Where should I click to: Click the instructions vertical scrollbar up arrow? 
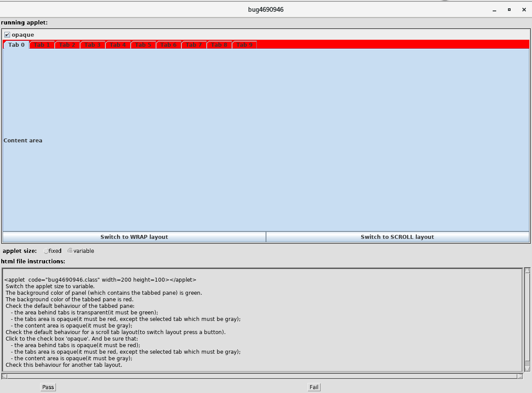point(527,271)
